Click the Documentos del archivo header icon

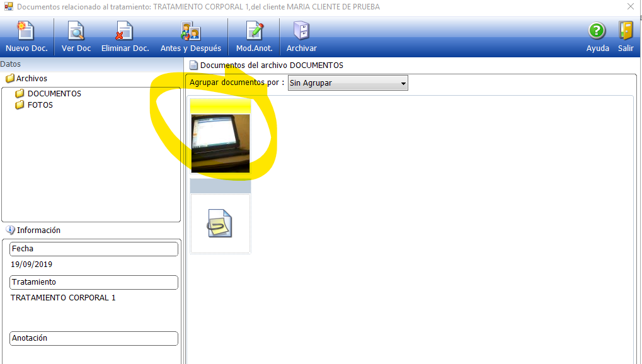coord(194,65)
